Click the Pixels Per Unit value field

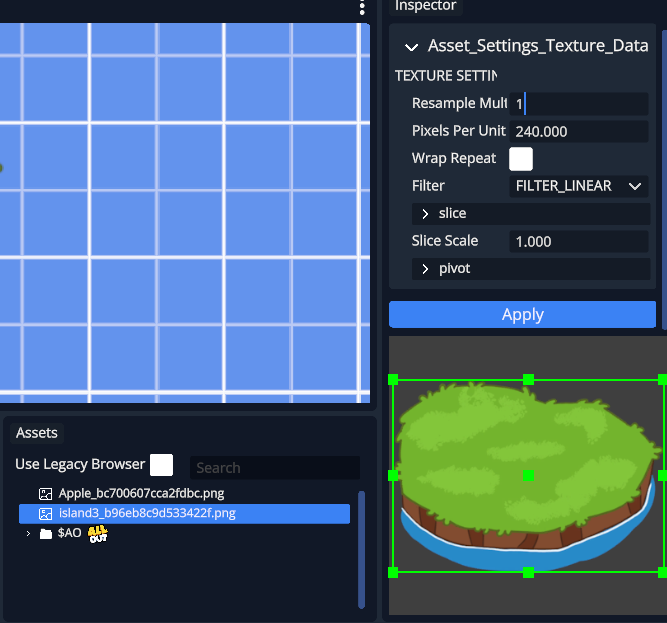coord(579,132)
